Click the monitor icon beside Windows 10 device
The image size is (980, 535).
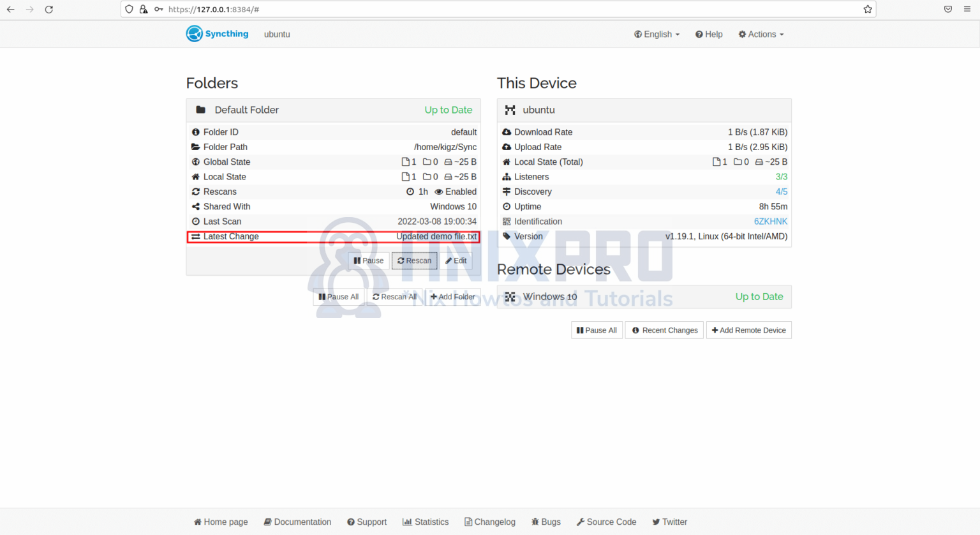coord(510,296)
